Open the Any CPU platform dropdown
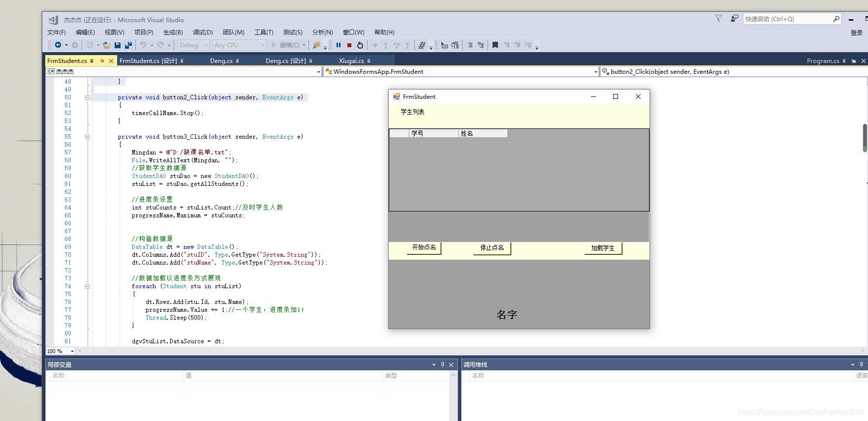 pyautogui.click(x=240, y=45)
